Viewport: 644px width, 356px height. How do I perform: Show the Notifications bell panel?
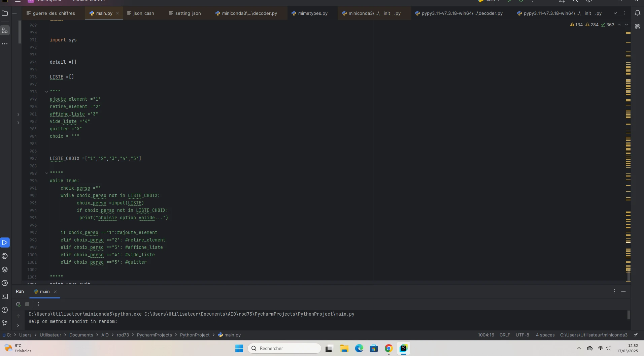tap(637, 13)
